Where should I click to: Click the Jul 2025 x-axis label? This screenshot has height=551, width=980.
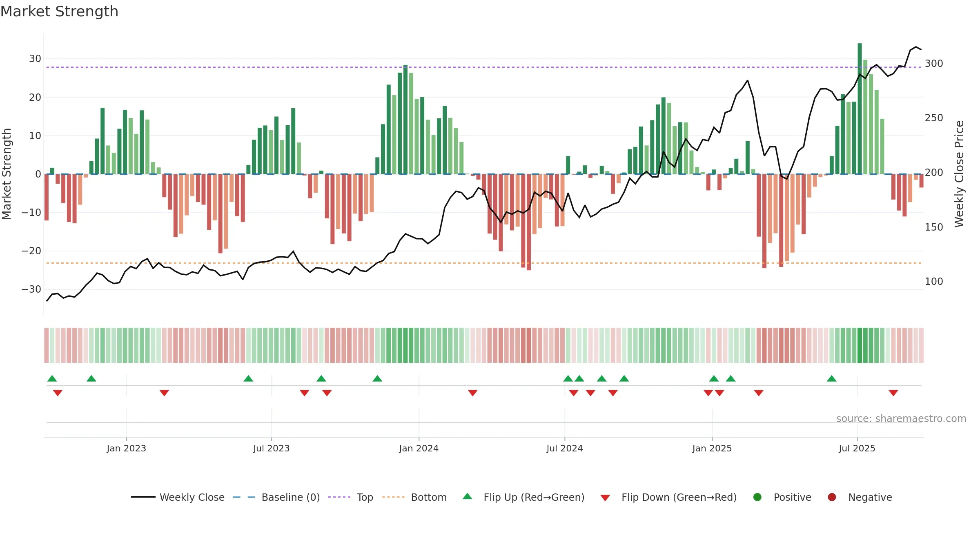857,448
